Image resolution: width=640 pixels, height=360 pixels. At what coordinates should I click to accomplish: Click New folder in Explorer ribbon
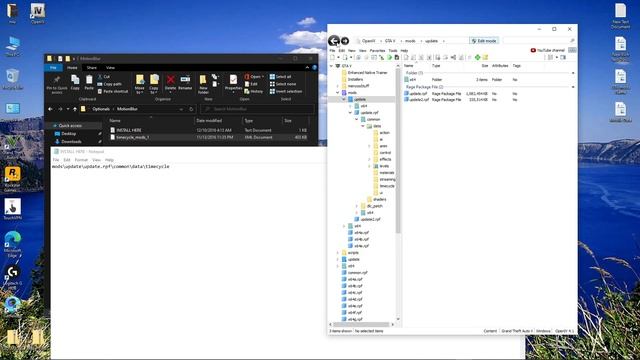point(203,84)
